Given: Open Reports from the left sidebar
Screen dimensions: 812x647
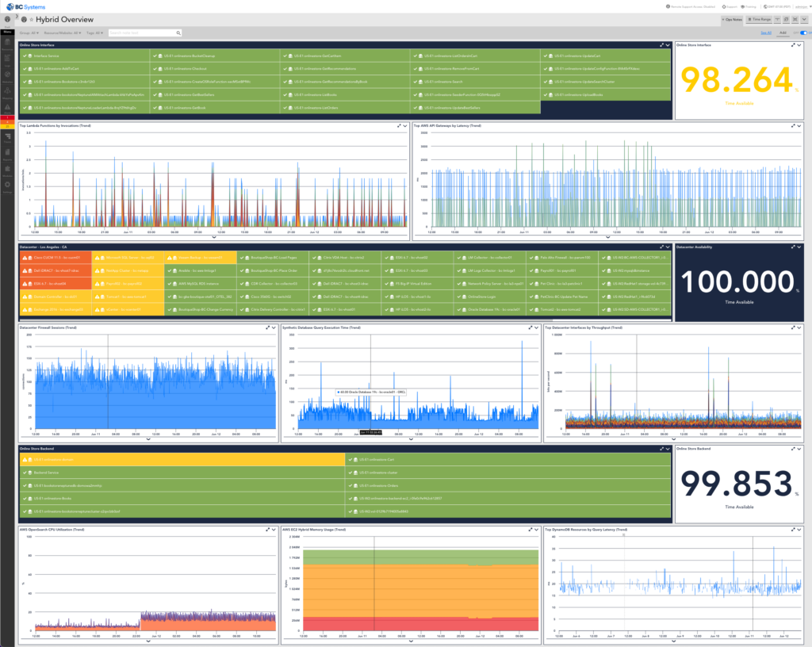Looking at the screenshot, I should tap(7, 151).
